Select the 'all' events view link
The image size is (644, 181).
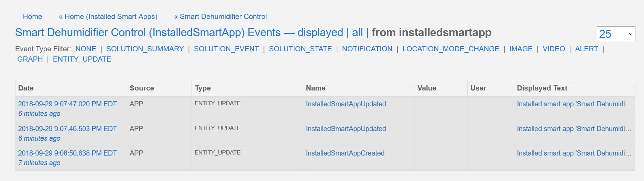point(357,33)
